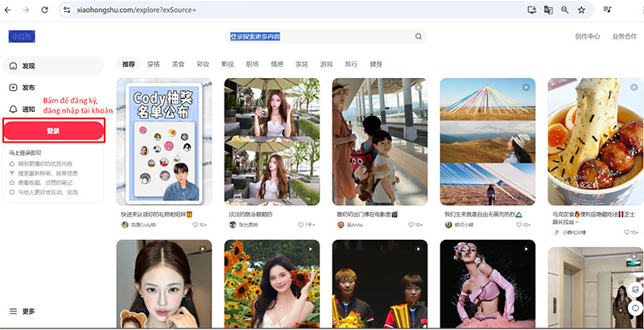The image size is (644, 330).
Task: Open the media control icon in browser toolbar
Action: point(608,10)
